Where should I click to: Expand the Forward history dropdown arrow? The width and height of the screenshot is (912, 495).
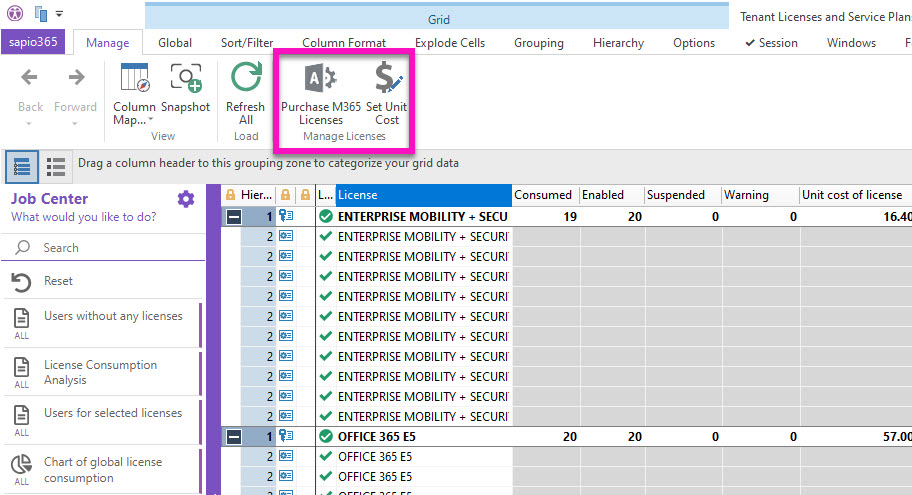(74, 123)
